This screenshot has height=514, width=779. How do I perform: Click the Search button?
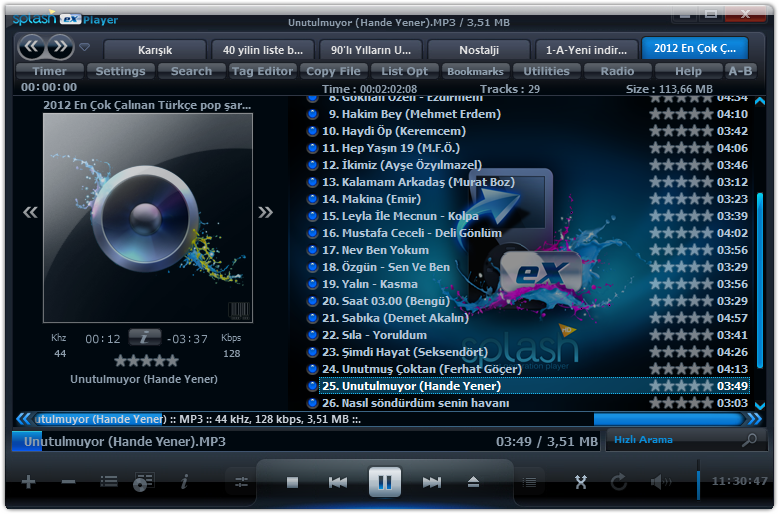pyautogui.click(x=191, y=71)
